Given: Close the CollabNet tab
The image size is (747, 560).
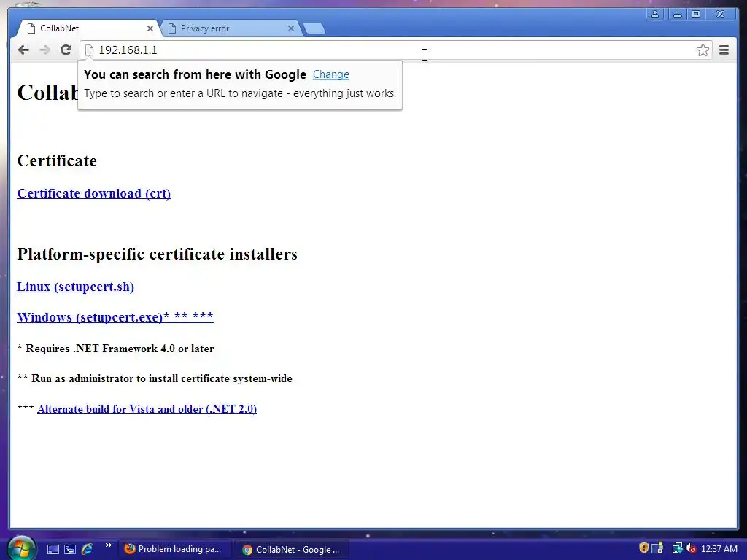Looking at the screenshot, I should point(150,28).
